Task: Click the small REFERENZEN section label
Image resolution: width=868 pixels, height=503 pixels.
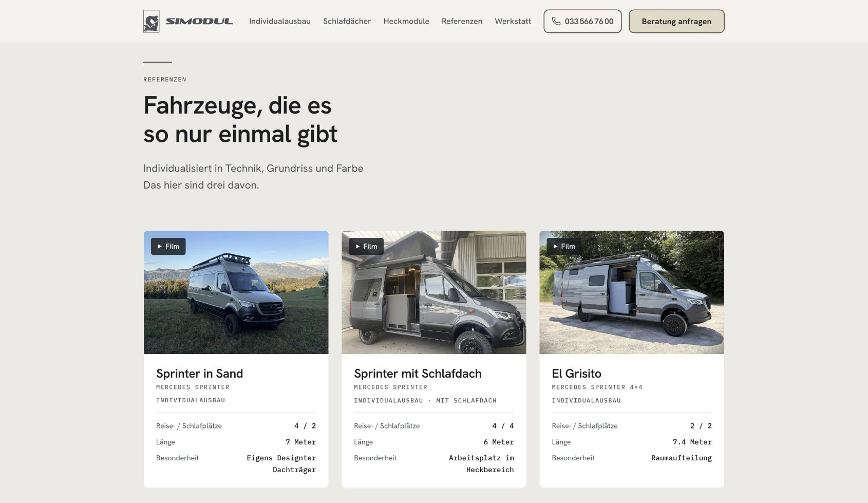Action: (165, 79)
